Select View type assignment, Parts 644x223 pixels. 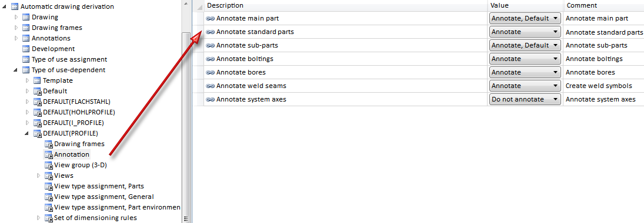[99, 186]
